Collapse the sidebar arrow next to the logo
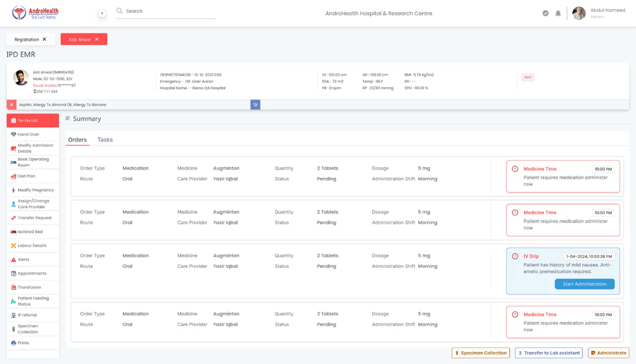Screen dimensions: 636x364 [x=102, y=13]
